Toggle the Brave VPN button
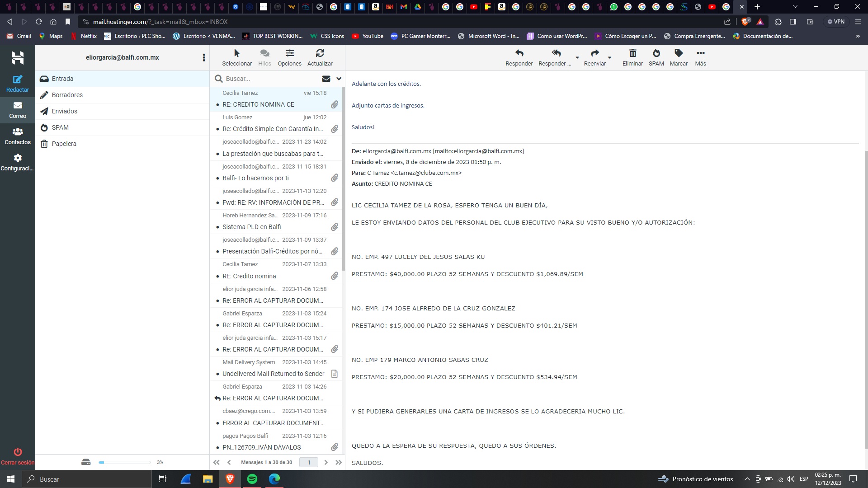This screenshot has height=488, width=868. click(836, 22)
